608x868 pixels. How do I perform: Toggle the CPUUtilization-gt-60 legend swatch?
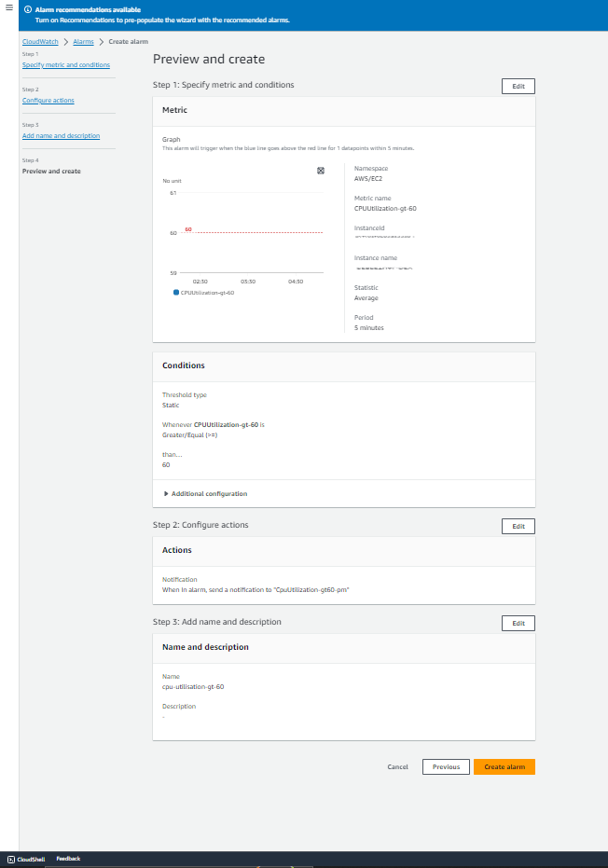[x=176, y=293]
